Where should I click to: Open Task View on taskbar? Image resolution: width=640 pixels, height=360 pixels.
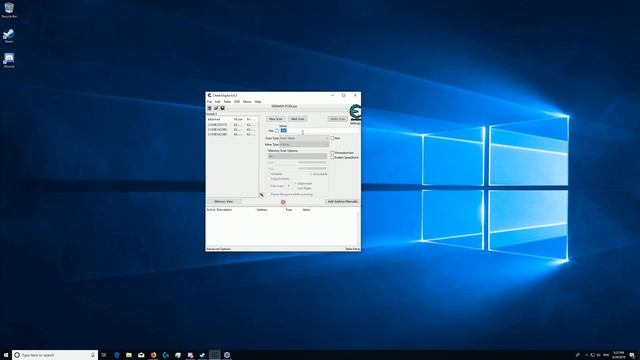(x=104, y=355)
